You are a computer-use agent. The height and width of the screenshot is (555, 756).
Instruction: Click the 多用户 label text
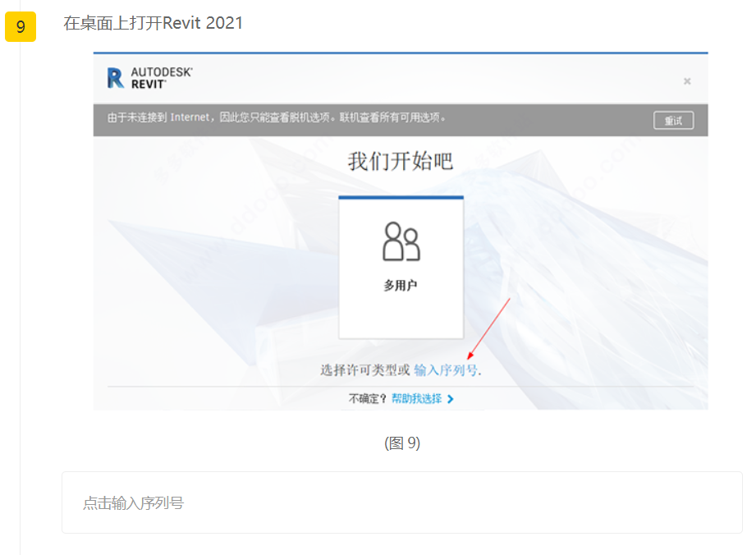pyautogui.click(x=401, y=286)
